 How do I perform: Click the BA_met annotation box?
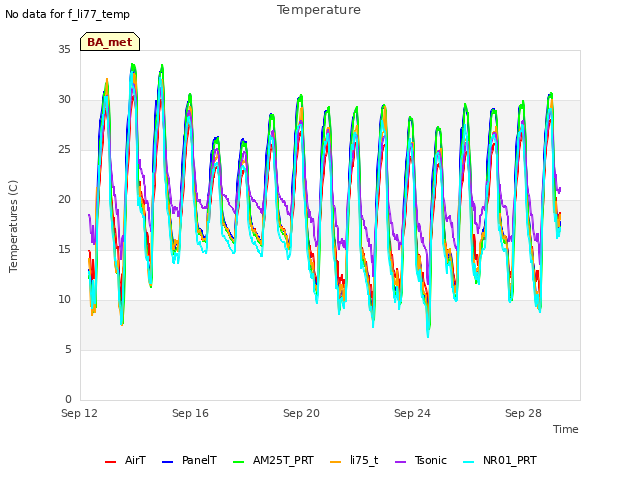pyautogui.click(x=110, y=42)
